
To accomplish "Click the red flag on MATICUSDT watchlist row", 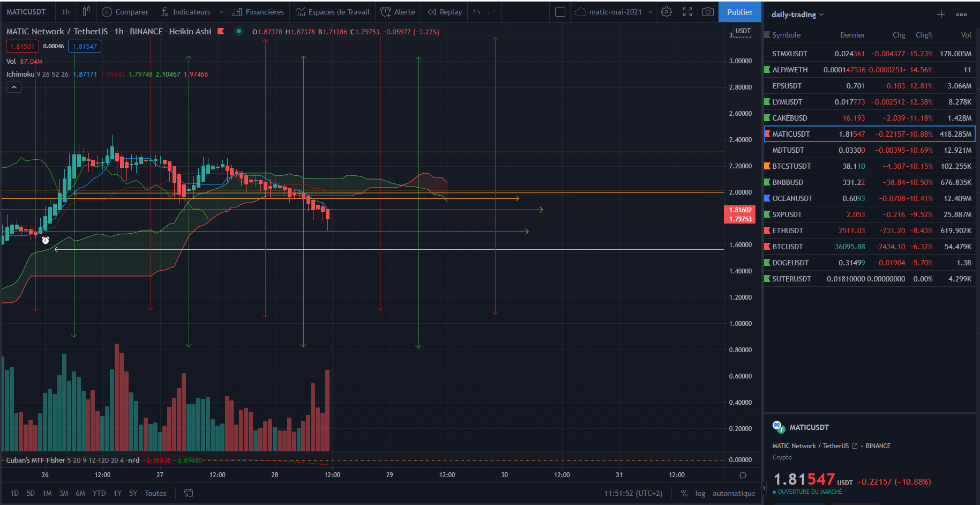I will [x=767, y=134].
